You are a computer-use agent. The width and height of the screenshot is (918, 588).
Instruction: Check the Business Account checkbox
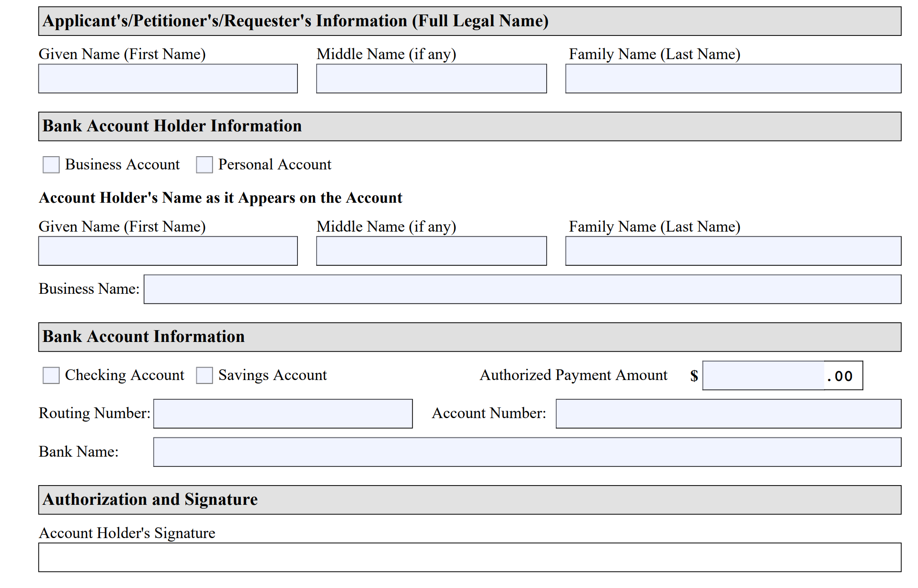[51, 165]
